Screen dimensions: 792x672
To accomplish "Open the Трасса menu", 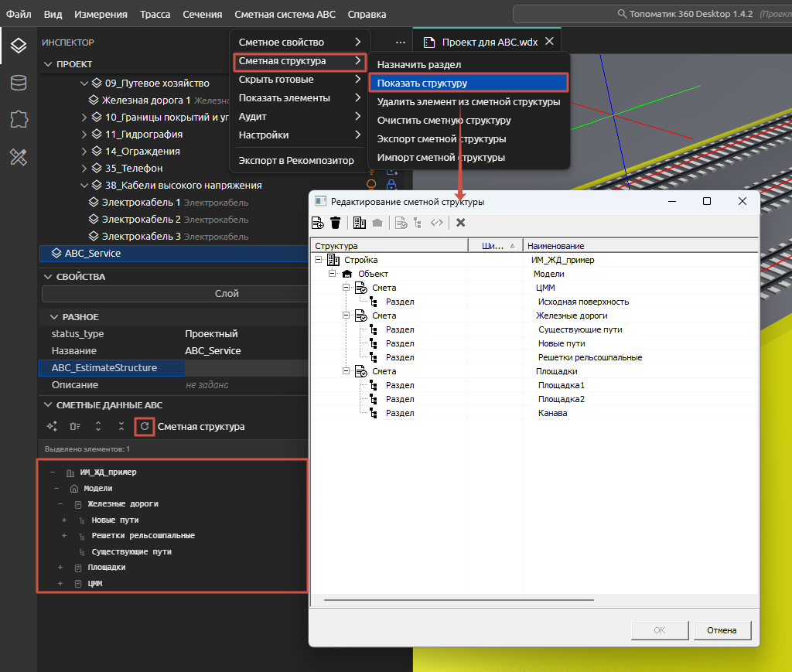I will [x=155, y=14].
